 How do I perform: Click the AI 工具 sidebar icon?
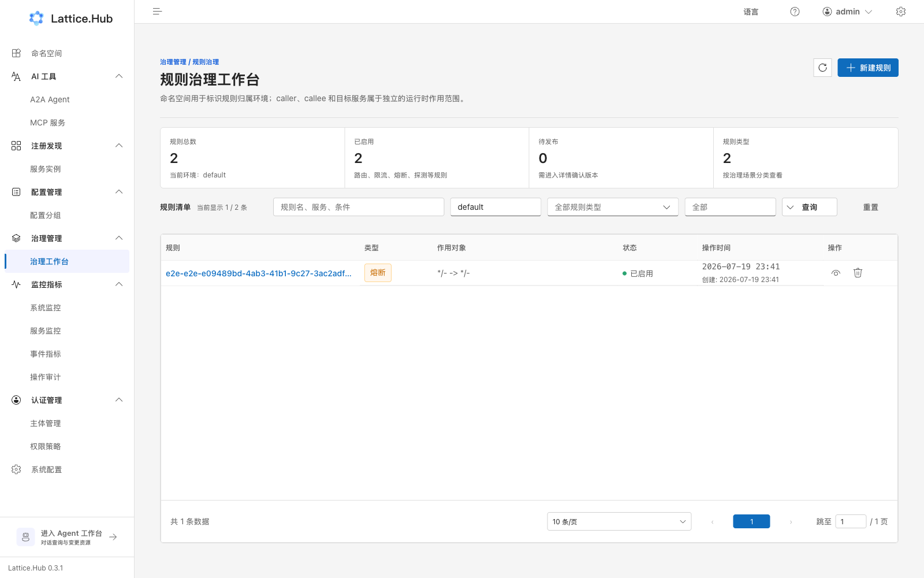pos(16,76)
